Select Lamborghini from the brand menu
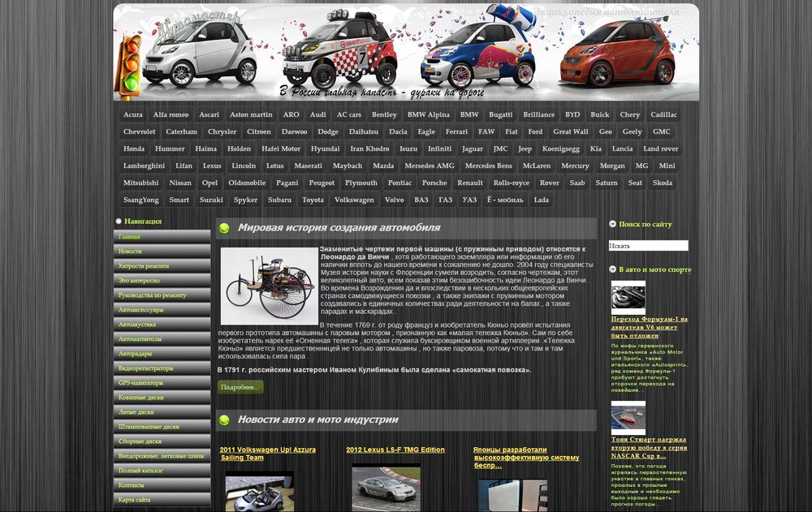Viewport: 812px width, 512px height. pyautogui.click(x=144, y=166)
